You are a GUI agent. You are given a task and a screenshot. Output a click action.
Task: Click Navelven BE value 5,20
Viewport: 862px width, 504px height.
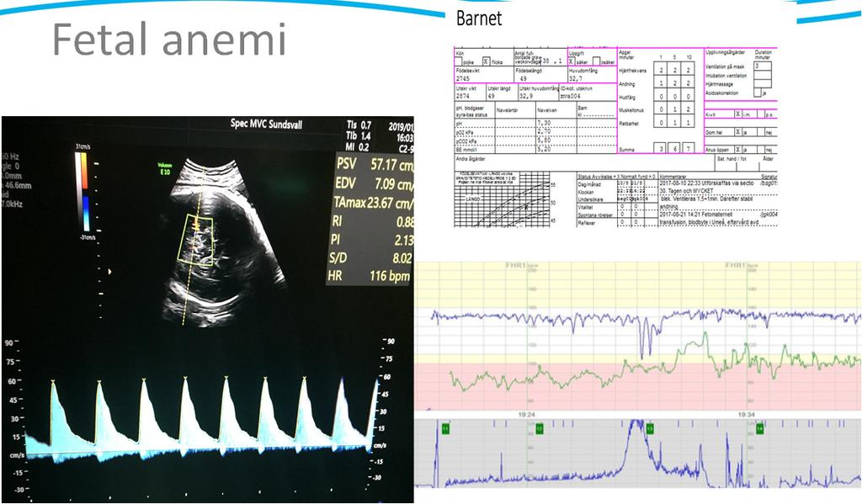pyautogui.click(x=545, y=149)
